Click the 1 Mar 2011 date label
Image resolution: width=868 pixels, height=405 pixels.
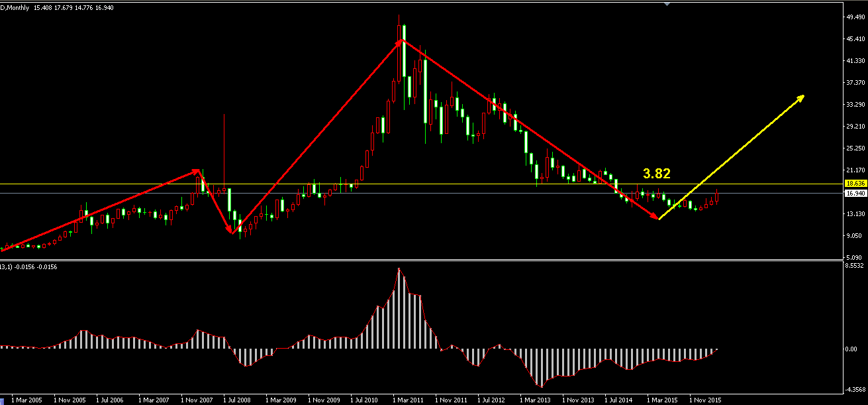[410, 400]
